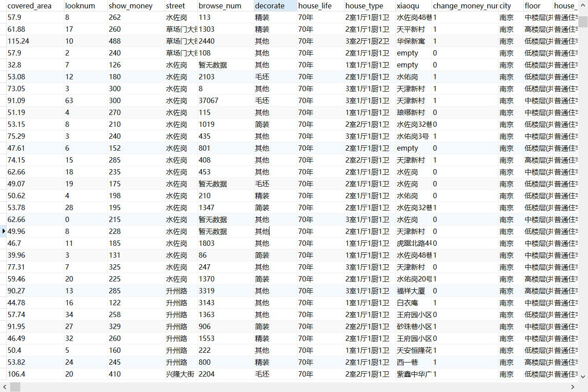Click the browse_num column header
This screenshot has width=588, height=392.
click(226, 6)
